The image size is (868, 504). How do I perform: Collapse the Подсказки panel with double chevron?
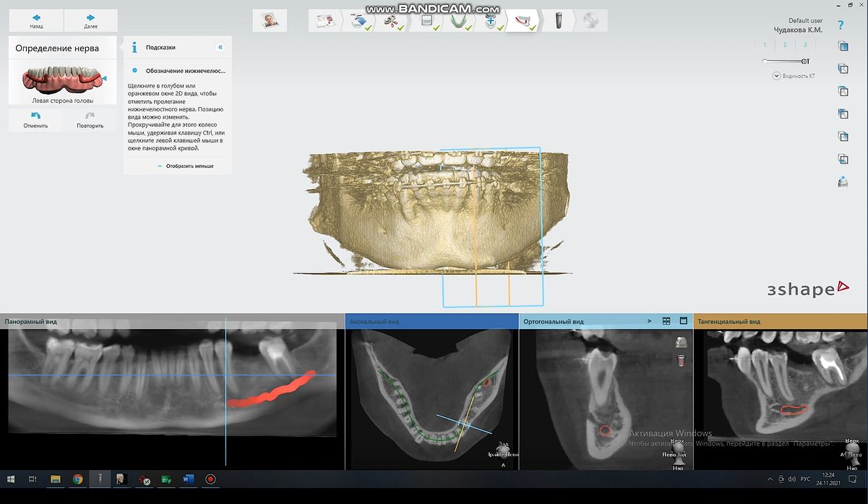click(x=220, y=47)
